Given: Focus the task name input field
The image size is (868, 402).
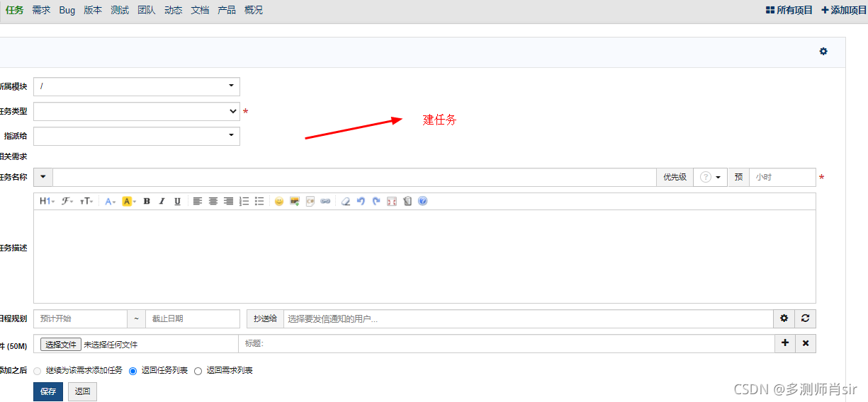Looking at the screenshot, I should click(355, 177).
